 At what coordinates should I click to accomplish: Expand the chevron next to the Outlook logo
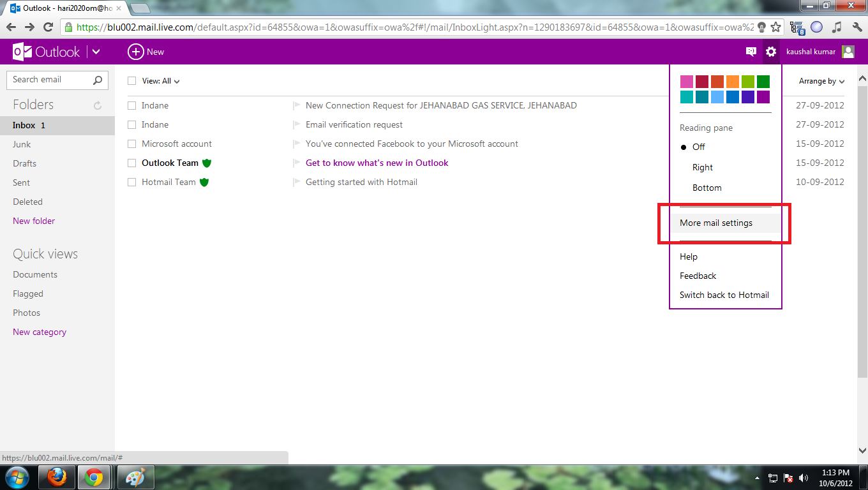[96, 52]
